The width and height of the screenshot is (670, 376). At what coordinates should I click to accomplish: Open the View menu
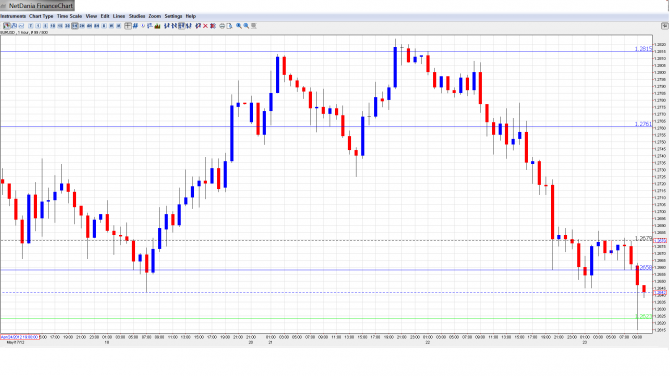tap(91, 16)
